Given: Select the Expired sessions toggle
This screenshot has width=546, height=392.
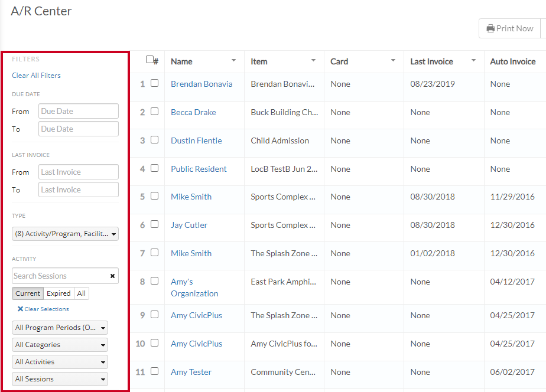Looking at the screenshot, I should [x=58, y=293].
